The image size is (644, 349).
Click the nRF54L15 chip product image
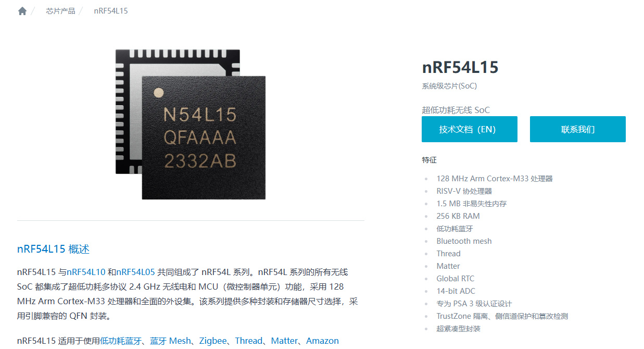191,124
